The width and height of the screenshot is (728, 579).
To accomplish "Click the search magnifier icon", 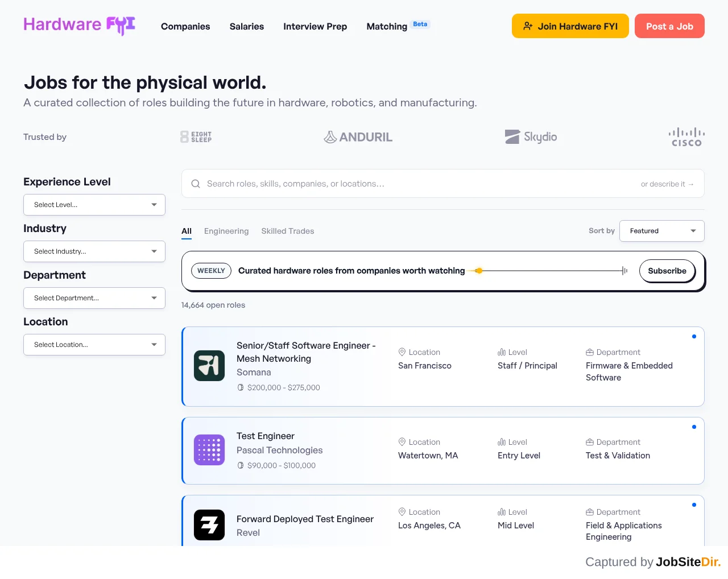I will (196, 184).
